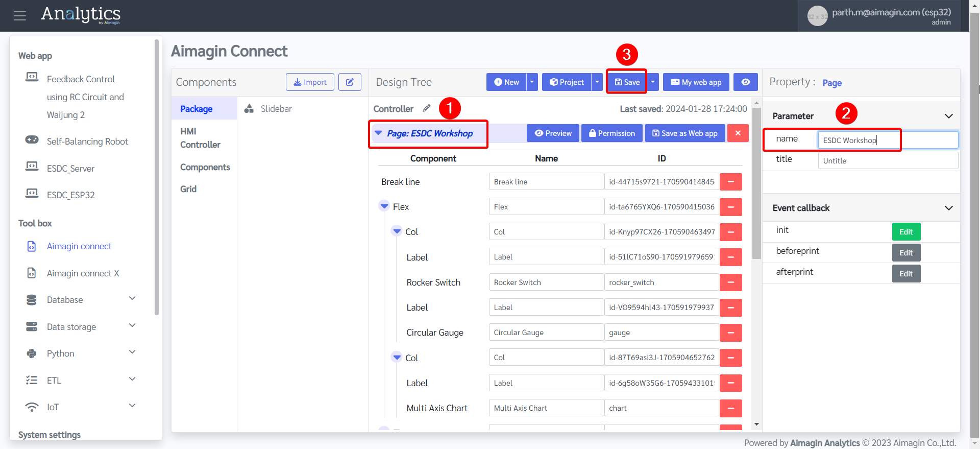Open ESDC_ESP32 web app
Screen dimensions: 980x449
pos(70,195)
